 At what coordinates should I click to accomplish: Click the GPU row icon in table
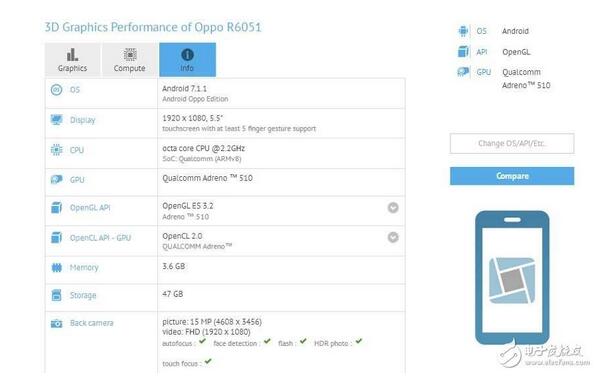57,180
